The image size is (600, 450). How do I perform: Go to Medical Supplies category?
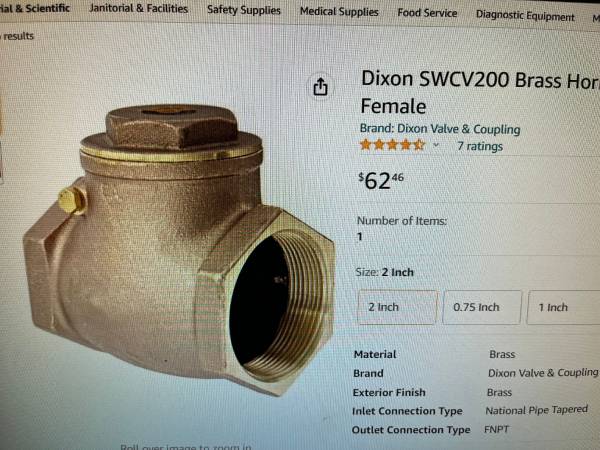point(339,12)
